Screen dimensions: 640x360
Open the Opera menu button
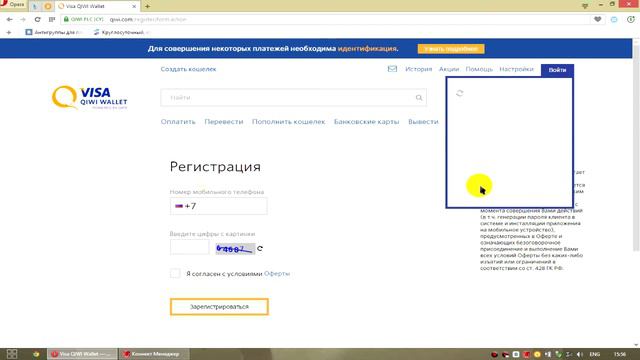(13, 4)
